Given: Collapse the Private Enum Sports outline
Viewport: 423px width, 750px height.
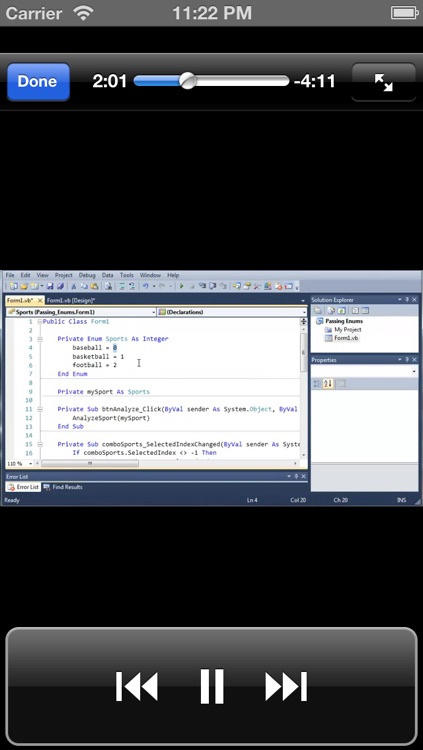Looking at the screenshot, I should coord(40,339).
